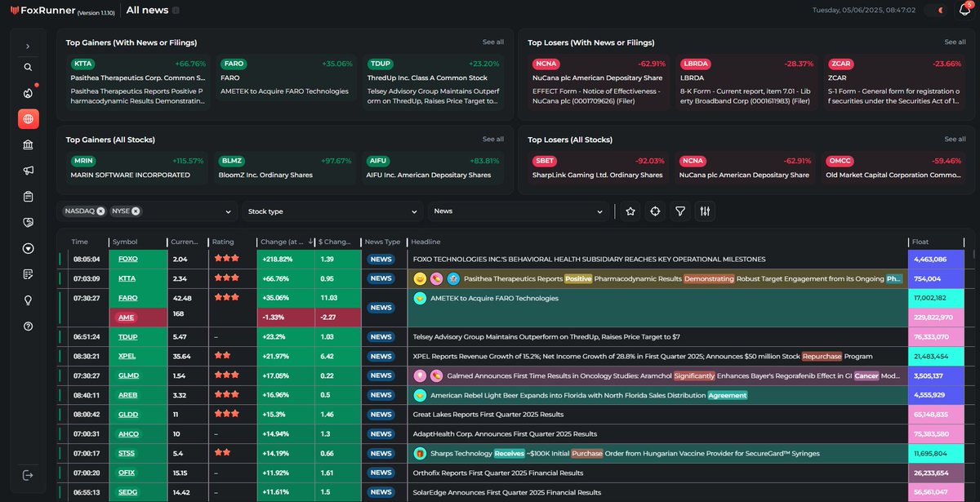This screenshot has width=980, height=502.
Task: Open the Orthofix First Quarter headline
Action: (x=498, y=473)
